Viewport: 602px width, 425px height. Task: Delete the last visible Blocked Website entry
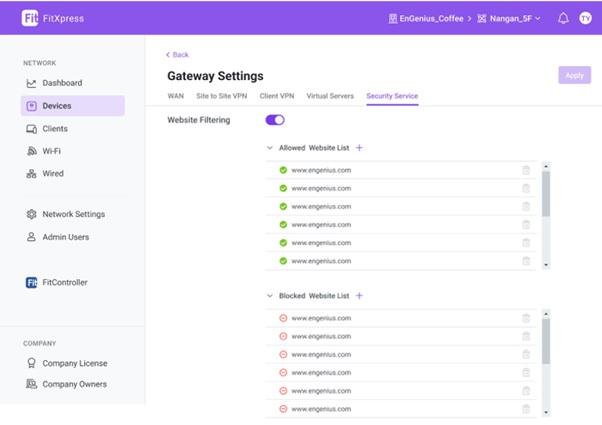[x=526, y=409]
